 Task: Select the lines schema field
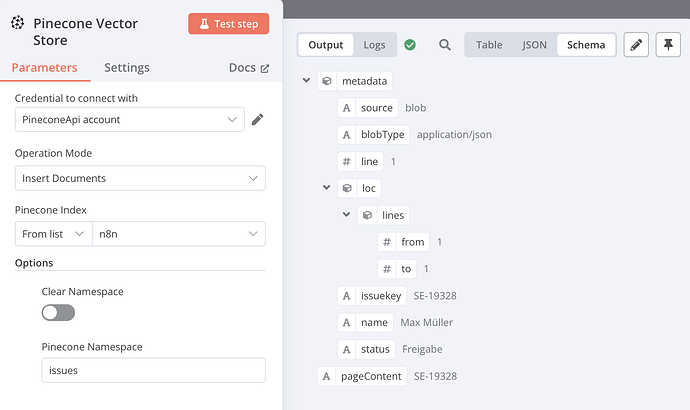click(x=384, y=215)
